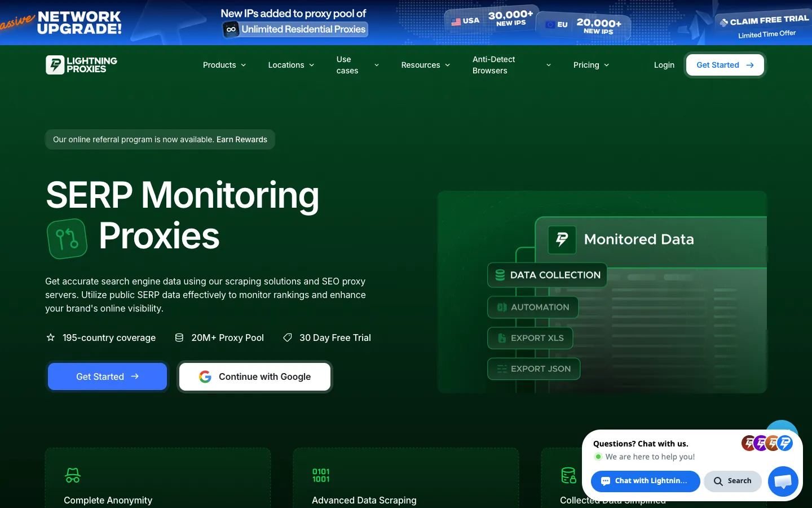This screenshot has height=508, width=812.
Task: Click the Complete Anonymity spy icon
Action: coord(73,475)
